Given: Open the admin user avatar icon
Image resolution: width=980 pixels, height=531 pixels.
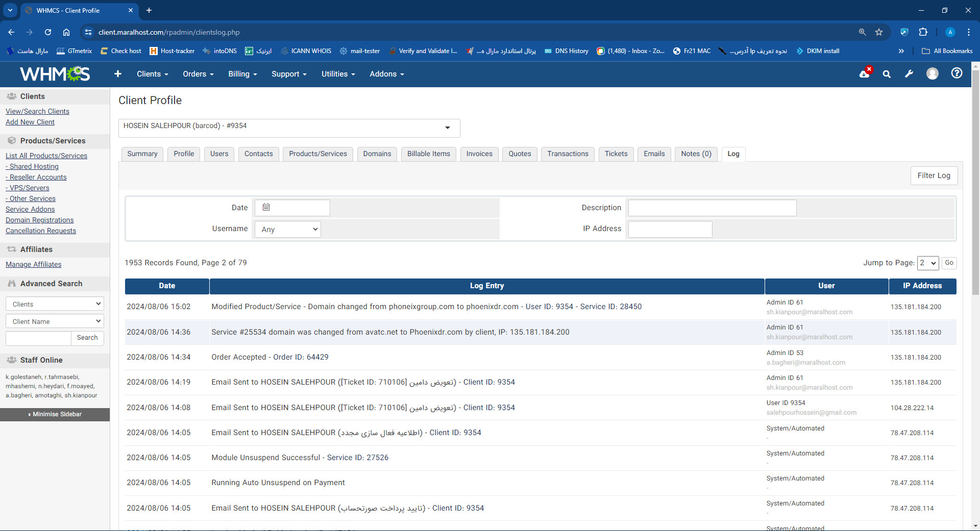Looking at the screenshot, I should 933,74.
